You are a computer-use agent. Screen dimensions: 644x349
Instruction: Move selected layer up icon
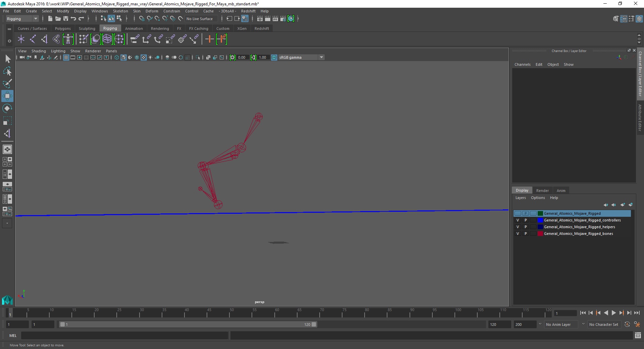click(x=606, y=205)
